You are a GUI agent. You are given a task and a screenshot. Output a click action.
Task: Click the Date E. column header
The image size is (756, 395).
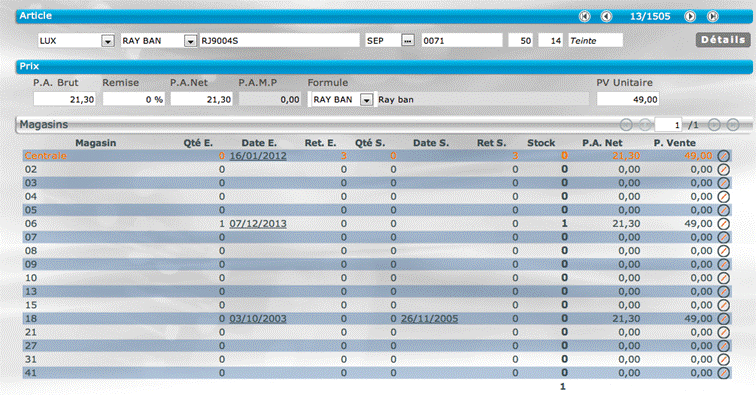[259, 143]
